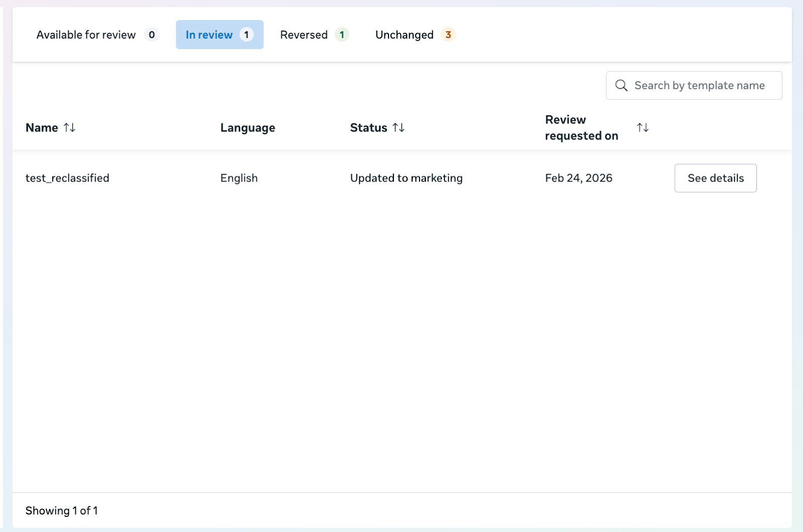The width and height of the screenshot is (803, 532).
Task: Click the count badge on In review
Action: point(246,35)
